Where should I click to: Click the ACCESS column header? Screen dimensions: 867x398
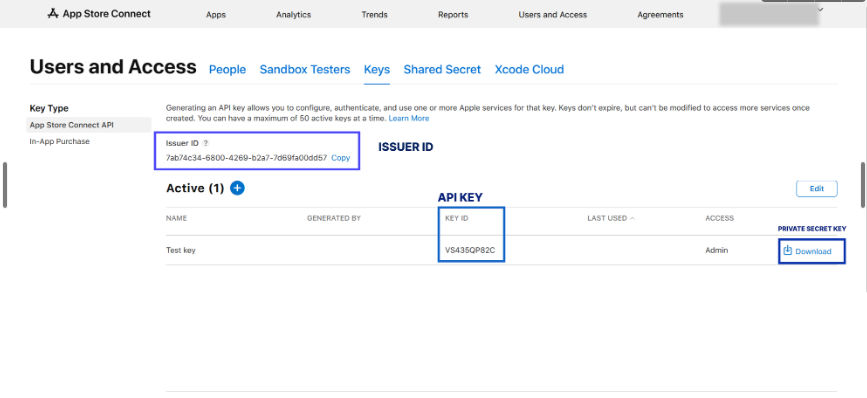pyautogui.click(x=719, y=218)
